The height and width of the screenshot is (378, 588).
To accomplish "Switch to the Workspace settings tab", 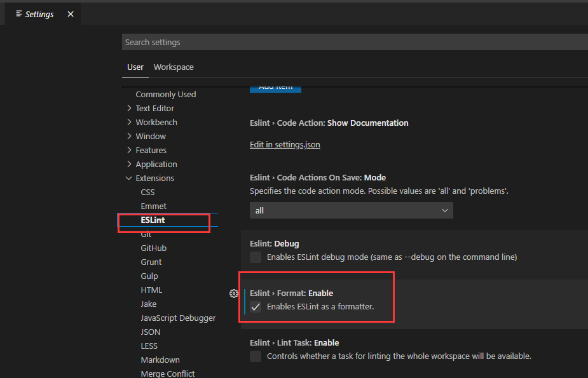I will click(173, 67).
